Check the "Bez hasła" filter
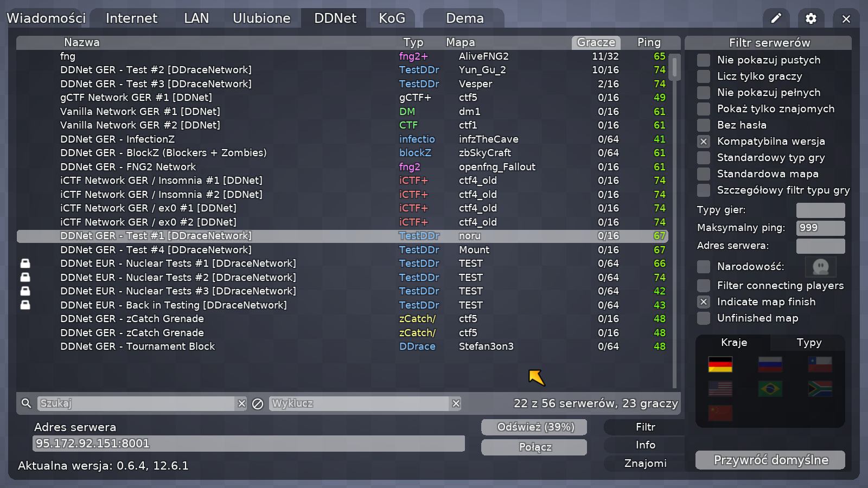The height and width of the screenshot is (488, 868). pyautogui.click(x=704, y=125)
